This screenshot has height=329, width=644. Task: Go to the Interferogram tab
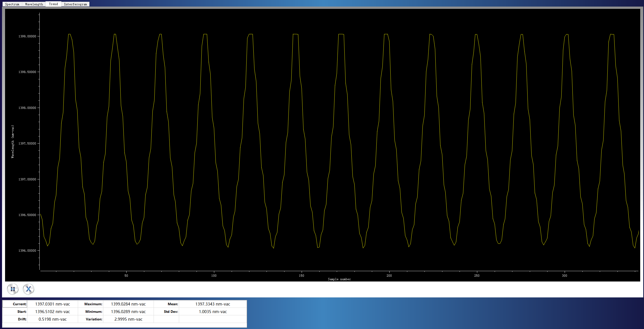[75, 4]
